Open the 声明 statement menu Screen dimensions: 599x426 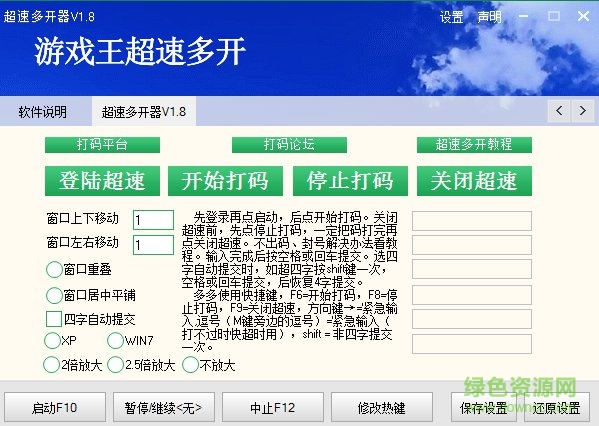(x=489, y=17)
